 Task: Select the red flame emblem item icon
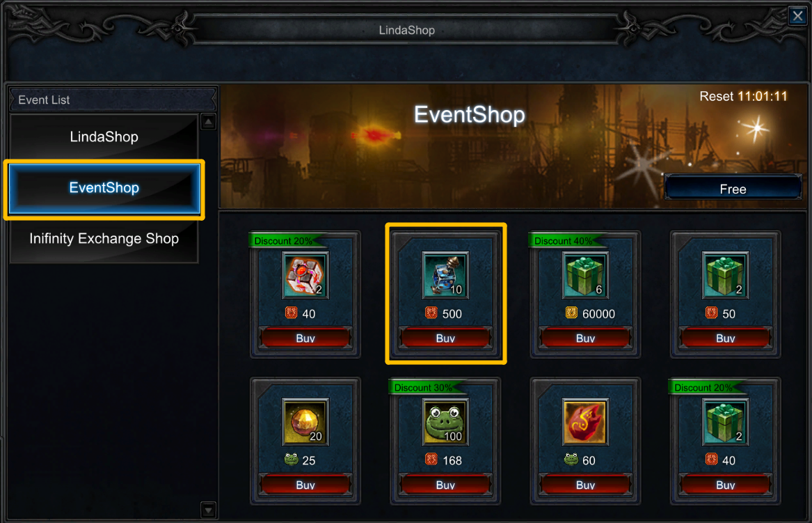pyautogui.click(x=585, y=422)
